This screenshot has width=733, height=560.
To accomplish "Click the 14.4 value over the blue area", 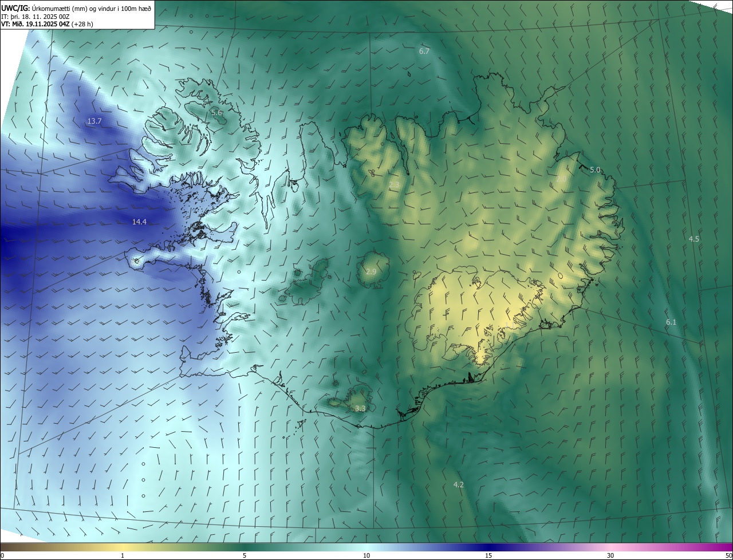I will point(139,222).
